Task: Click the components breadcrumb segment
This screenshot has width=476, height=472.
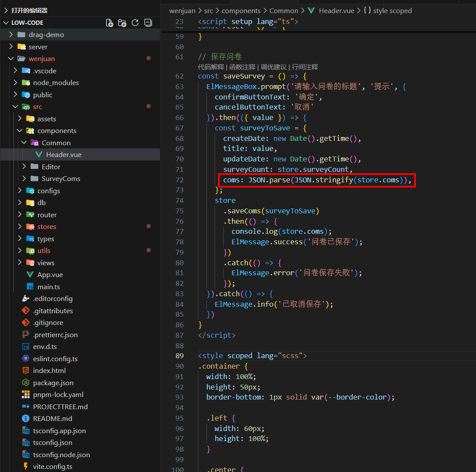Action: [241, 10]
